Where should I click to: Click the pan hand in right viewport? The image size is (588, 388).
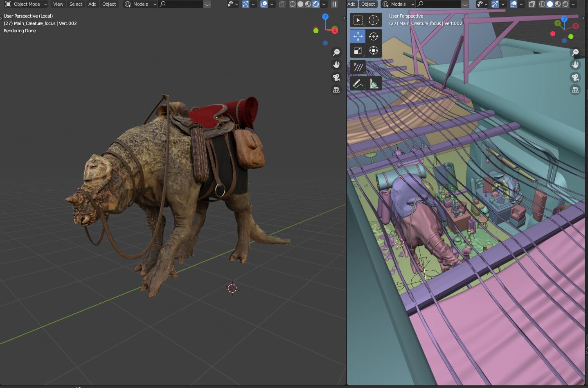point(575,65)
